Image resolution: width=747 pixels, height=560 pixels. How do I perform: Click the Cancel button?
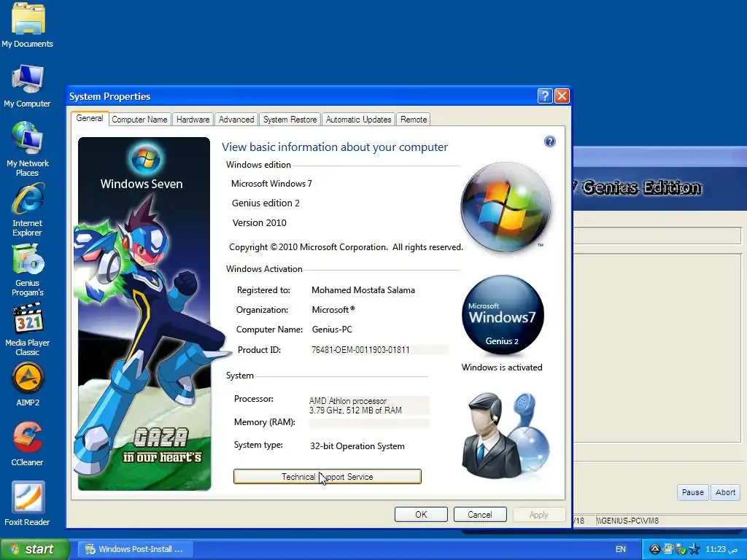(x=480, y=515)
